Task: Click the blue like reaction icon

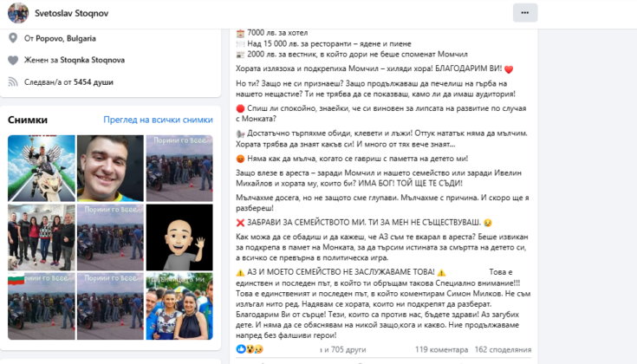Action: click(241, 349)
